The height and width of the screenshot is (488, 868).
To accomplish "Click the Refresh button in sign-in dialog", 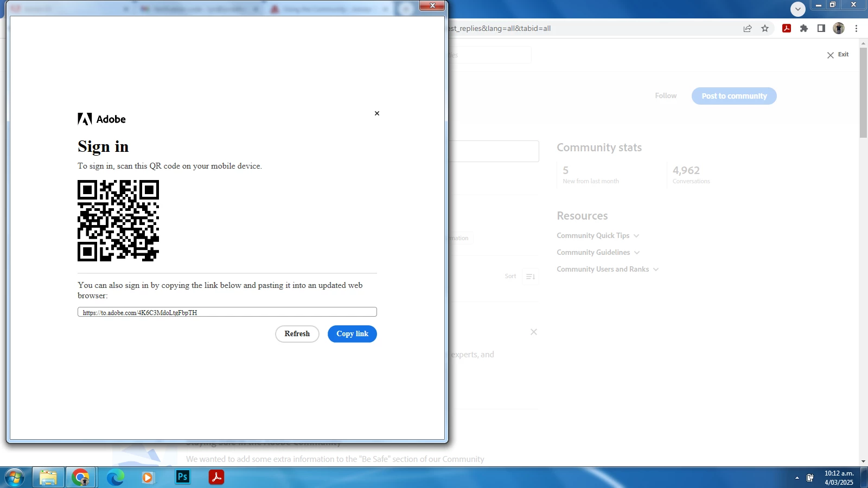I will click(x=297, y=334).
